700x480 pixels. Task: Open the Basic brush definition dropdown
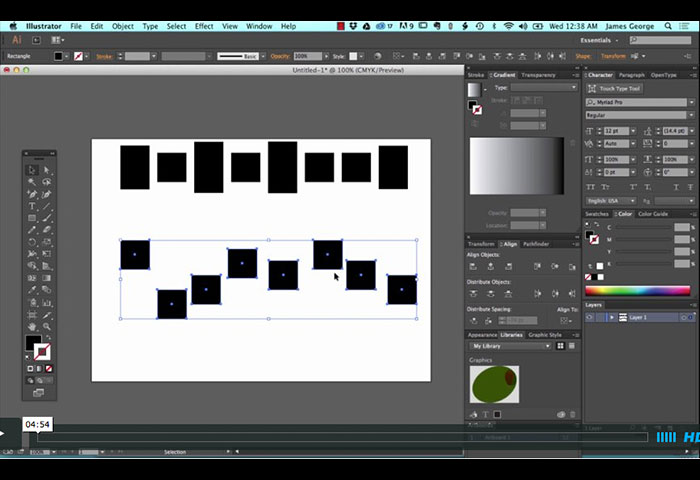coord(263,56)
